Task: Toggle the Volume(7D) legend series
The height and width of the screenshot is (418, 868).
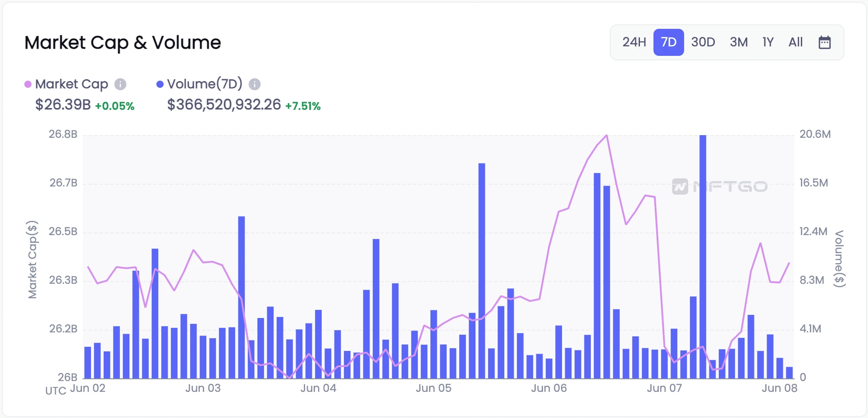Action: coord(204,84)
